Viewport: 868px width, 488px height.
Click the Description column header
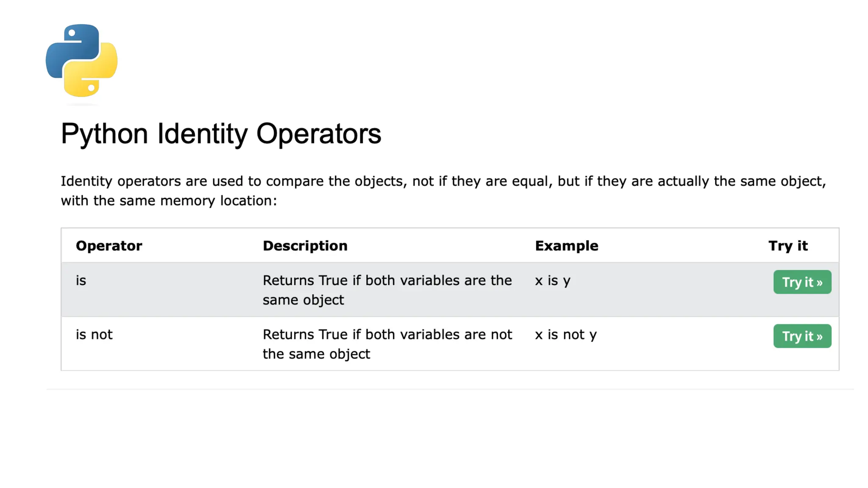pyautogui.click(x=305, y=246)
